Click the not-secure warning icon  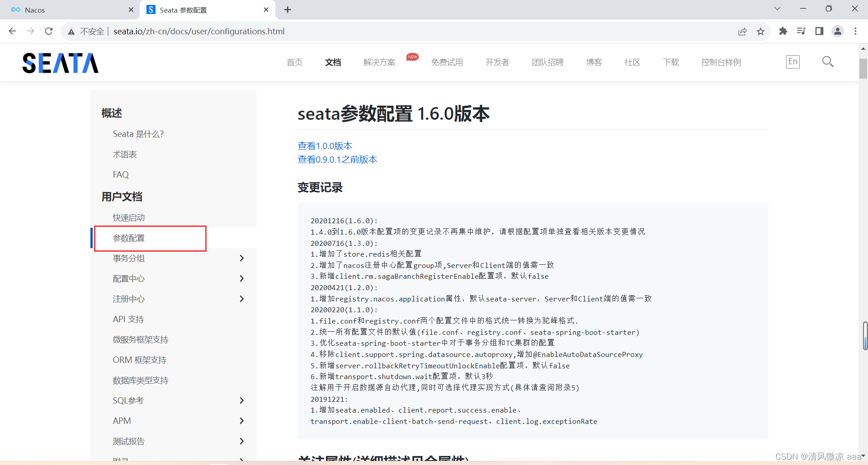(x=71, y=32)
